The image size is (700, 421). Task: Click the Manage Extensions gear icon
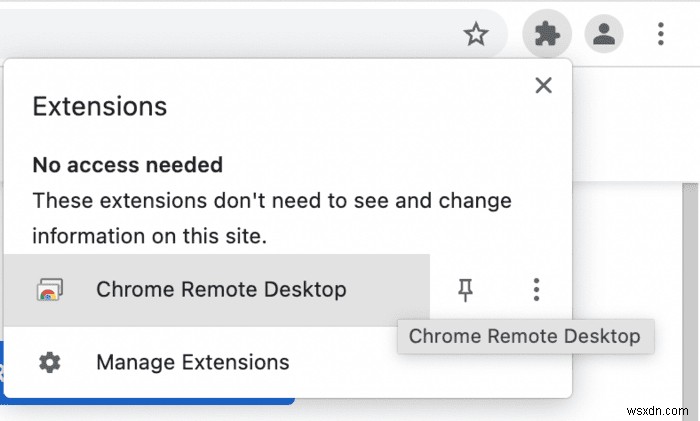tap(47, 362)
